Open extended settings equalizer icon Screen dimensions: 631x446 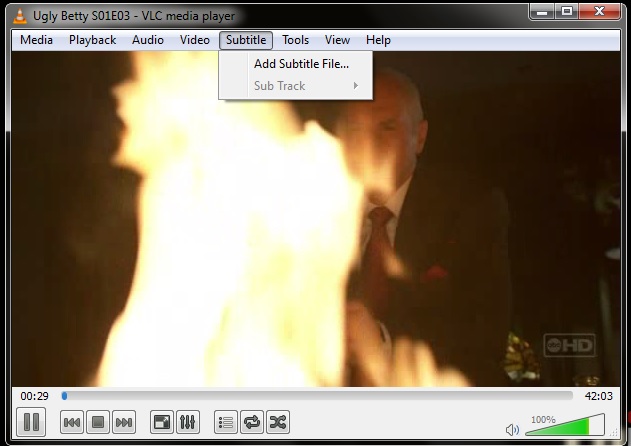pyautogui.click(x=188, y=422)
